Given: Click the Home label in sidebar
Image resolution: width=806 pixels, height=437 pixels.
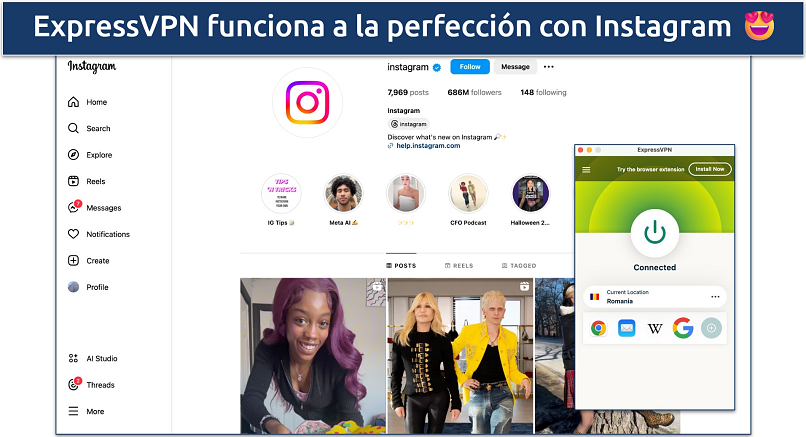Looking at the screenshot, I should point(97,102).
